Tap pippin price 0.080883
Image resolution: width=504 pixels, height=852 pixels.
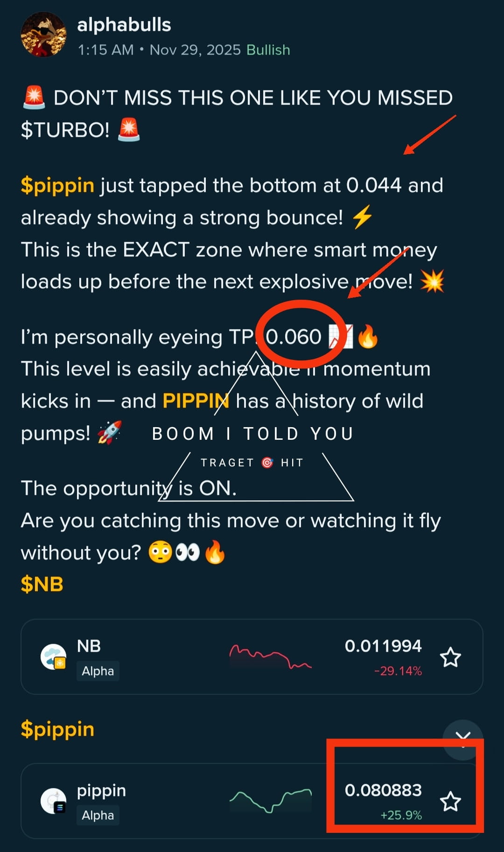coord(383,790)
